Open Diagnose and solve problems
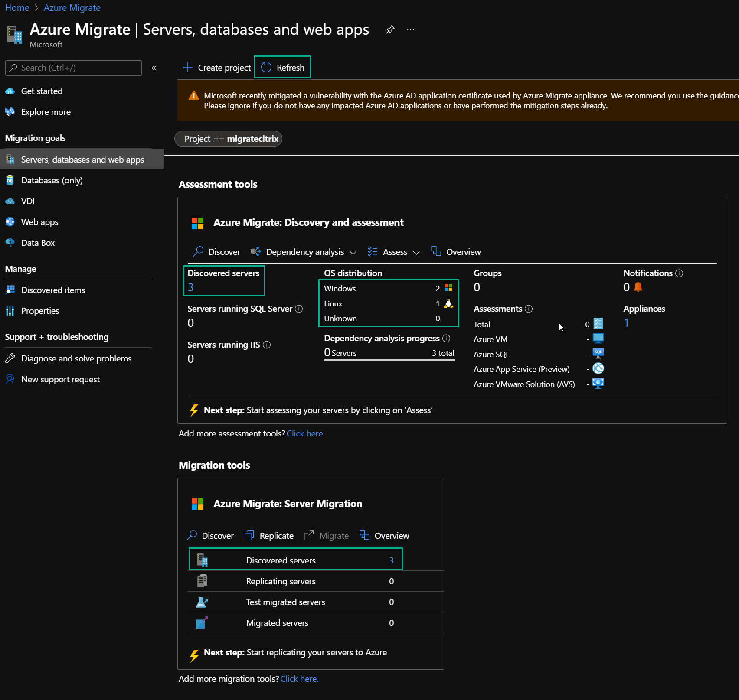The image size is (739, 700). pos(76,358)
